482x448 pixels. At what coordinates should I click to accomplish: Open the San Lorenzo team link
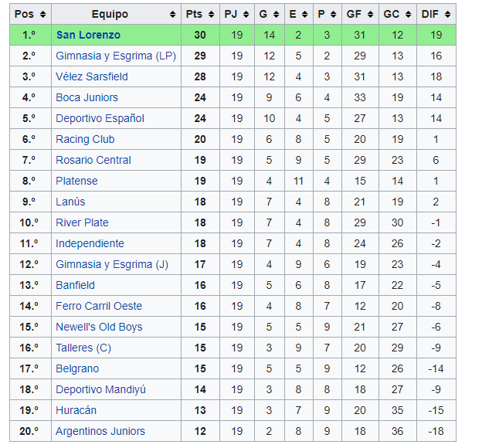[x=88, y=35]
